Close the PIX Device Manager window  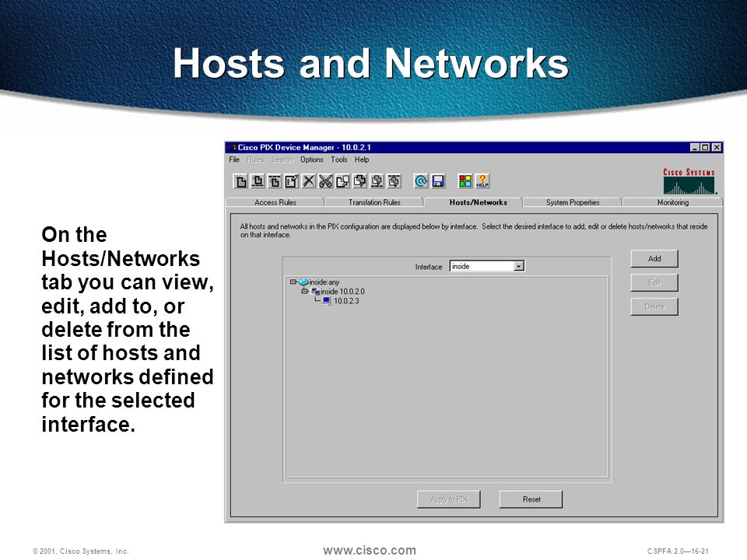pos(716,148)
